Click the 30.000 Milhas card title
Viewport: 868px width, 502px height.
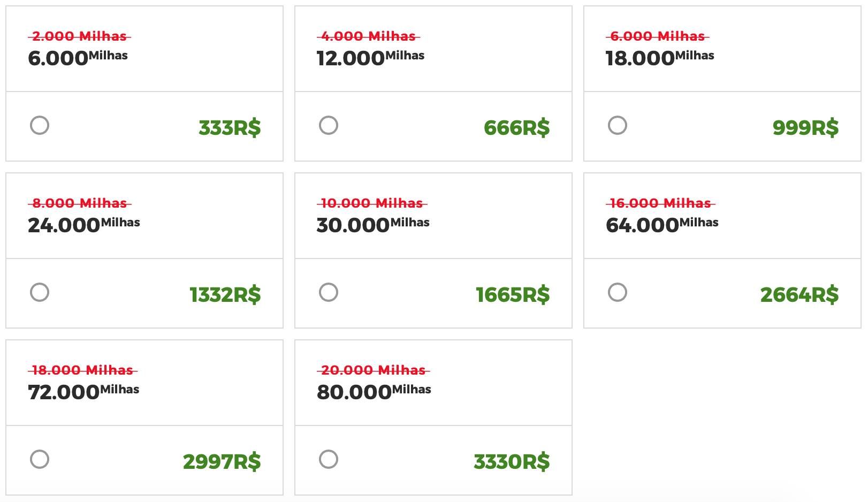tap(373, 224)
